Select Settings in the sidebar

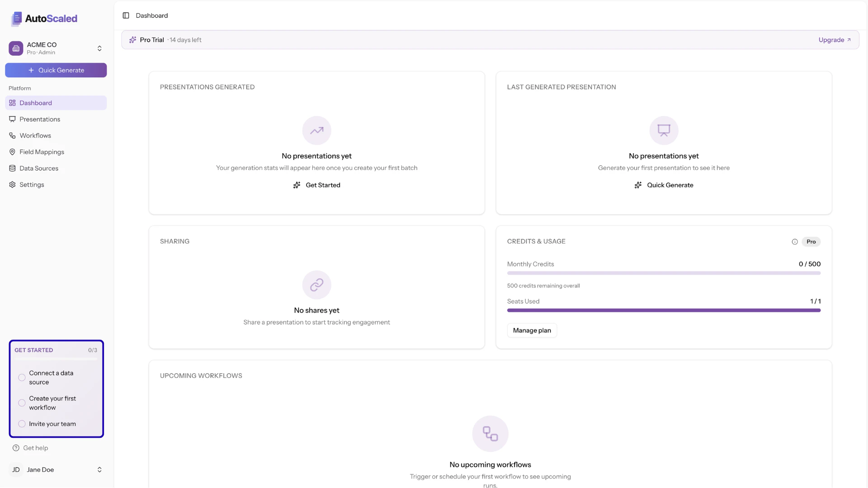[12, 184]
